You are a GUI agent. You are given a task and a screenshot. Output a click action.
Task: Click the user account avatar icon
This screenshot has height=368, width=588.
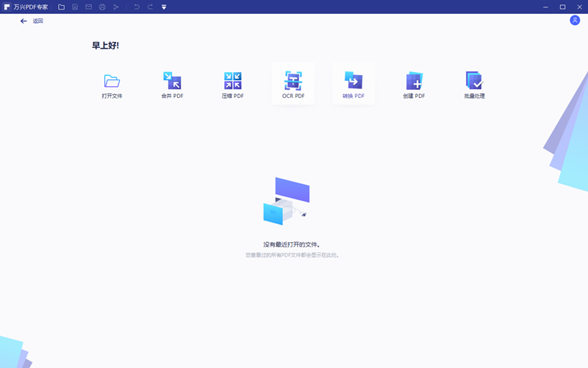(575, 21)
